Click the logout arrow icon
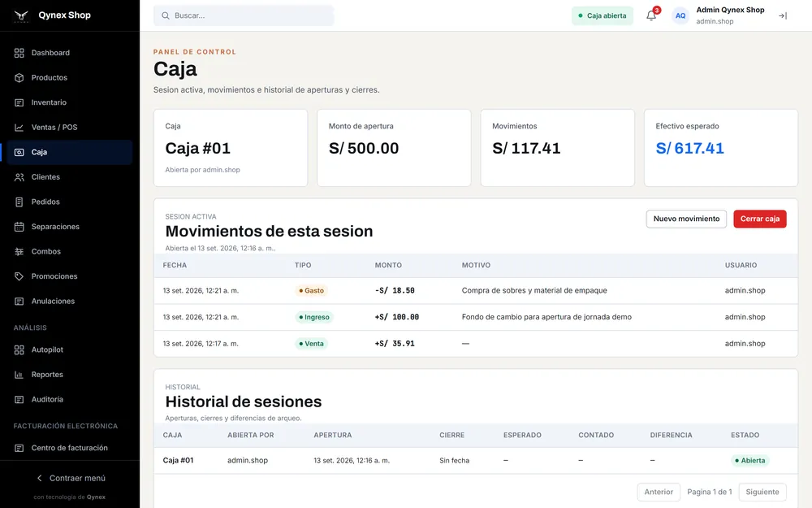 783,15
